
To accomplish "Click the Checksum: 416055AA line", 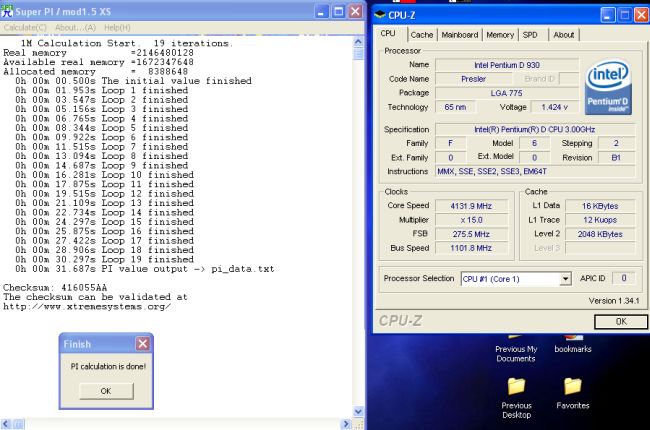I will point(55,287).
